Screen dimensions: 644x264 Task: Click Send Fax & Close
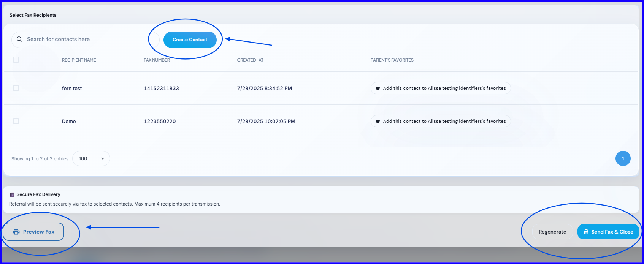608,232
